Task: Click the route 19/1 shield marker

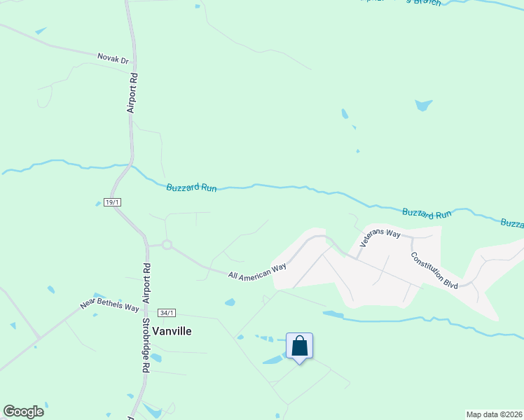Action: (x=112, y=202)
